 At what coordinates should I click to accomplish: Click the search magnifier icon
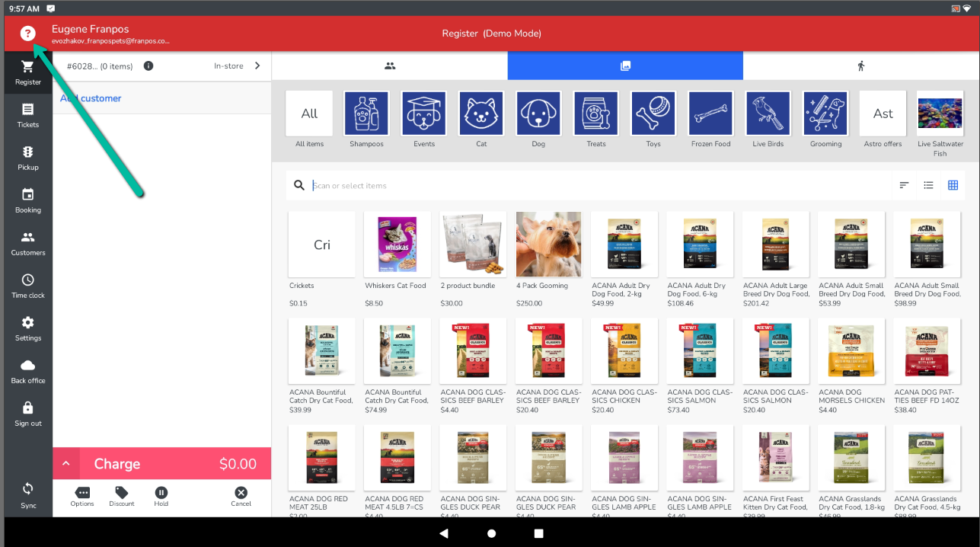(x=299, y=185)
